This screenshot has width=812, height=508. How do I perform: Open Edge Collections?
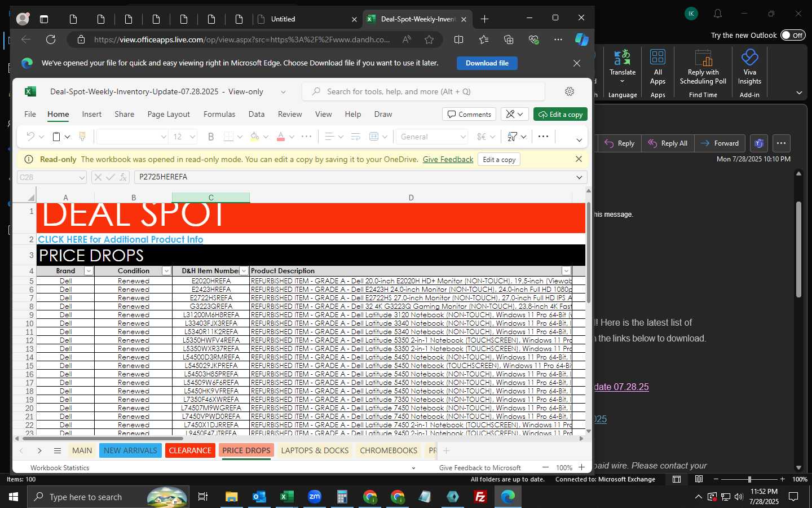point(509,40)
